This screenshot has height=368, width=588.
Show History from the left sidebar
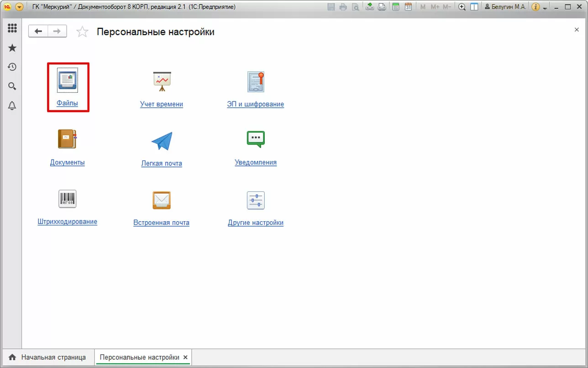pyautogui.click(x=12, y=67)
